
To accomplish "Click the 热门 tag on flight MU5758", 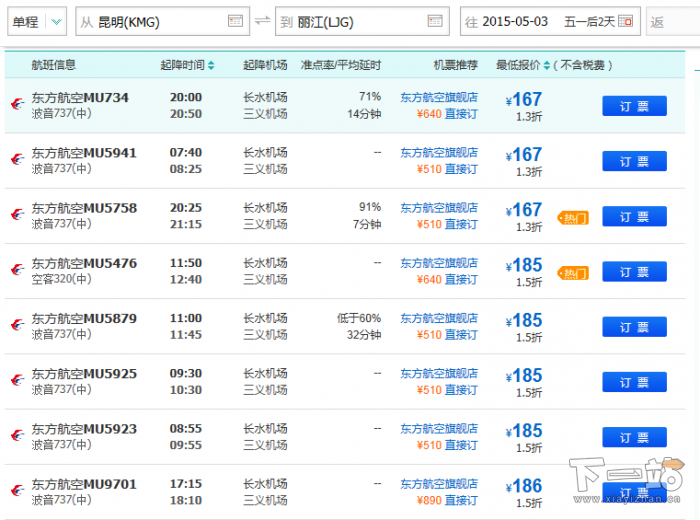I will (x=573, y=218).
